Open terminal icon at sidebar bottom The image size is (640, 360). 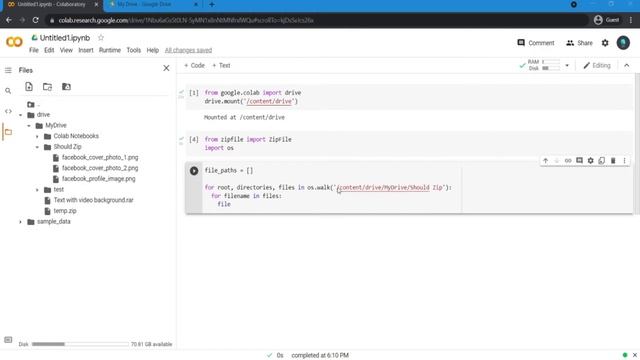[8, 340]
